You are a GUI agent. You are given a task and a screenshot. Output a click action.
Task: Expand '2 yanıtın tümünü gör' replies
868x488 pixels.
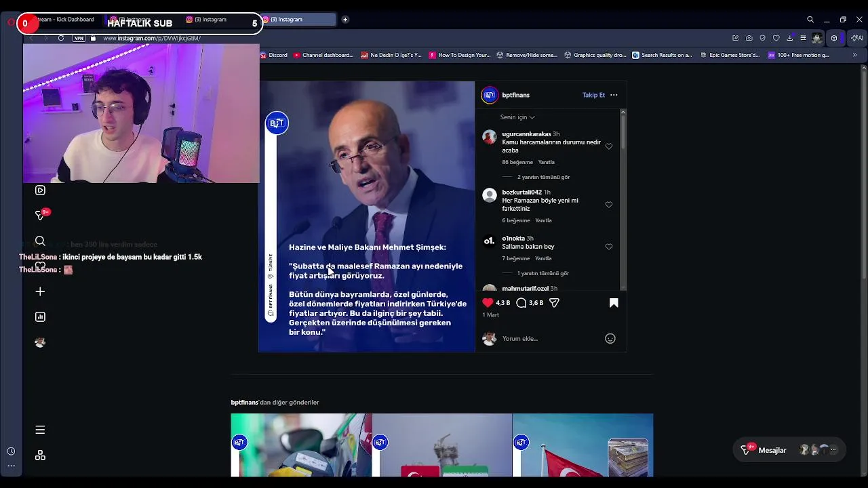pos(543,177)
